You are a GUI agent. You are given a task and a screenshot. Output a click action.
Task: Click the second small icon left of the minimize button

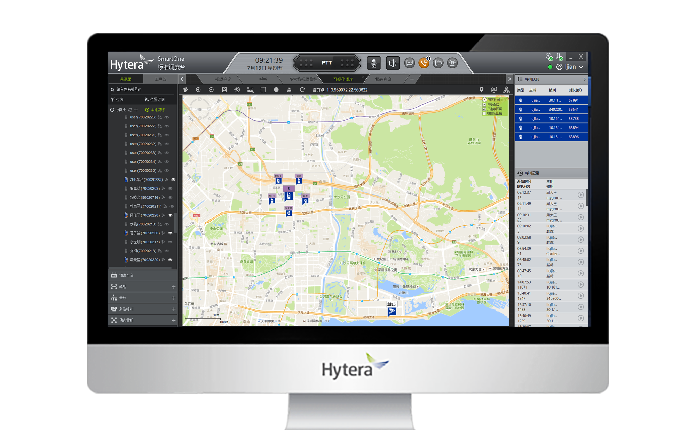pos(560,57)
